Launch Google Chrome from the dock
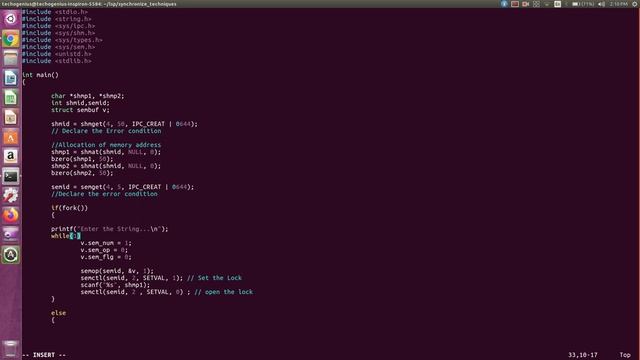Viewport: 640px width, 360px height. [x=11, y=39]
